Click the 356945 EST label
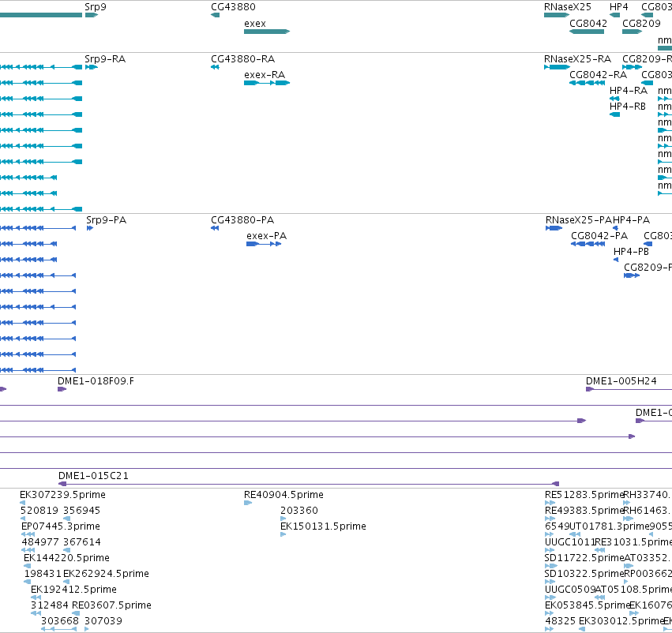The width and height of the screenshot is (672, 633). click(81, 510)
